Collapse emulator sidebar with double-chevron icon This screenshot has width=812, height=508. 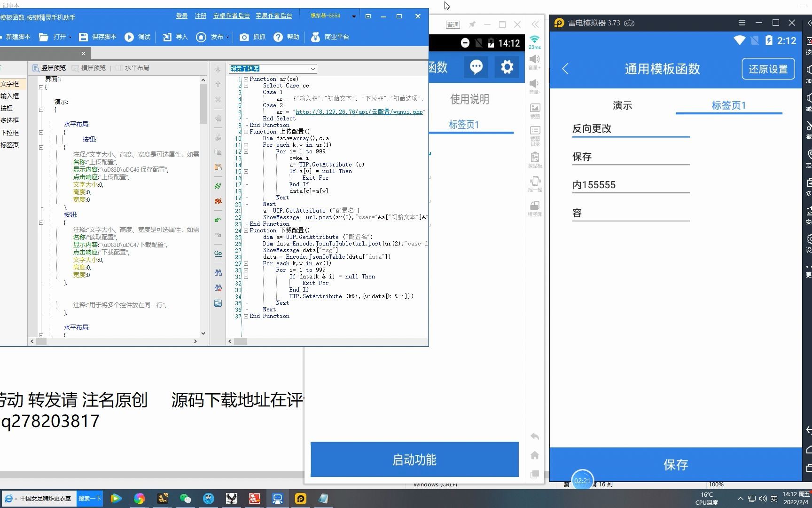click(535, 24)
